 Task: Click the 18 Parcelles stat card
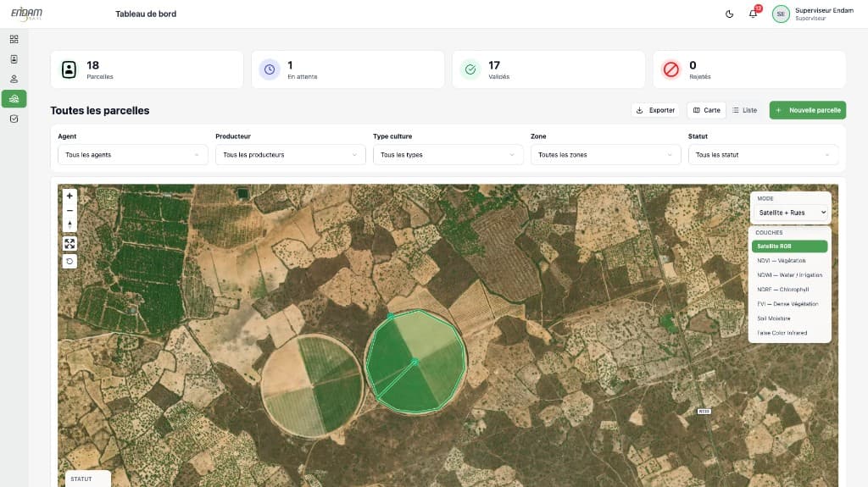(147, 69)
